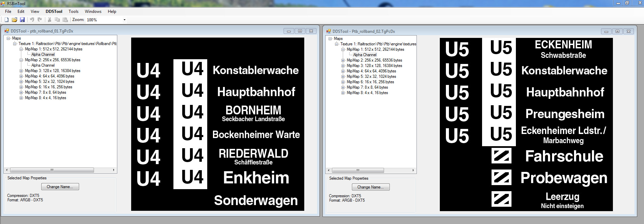Select 'MipMap 4: 64 x 64' in rollband_02
This screenshot has width=644, height=224.
tap(371, 71)
